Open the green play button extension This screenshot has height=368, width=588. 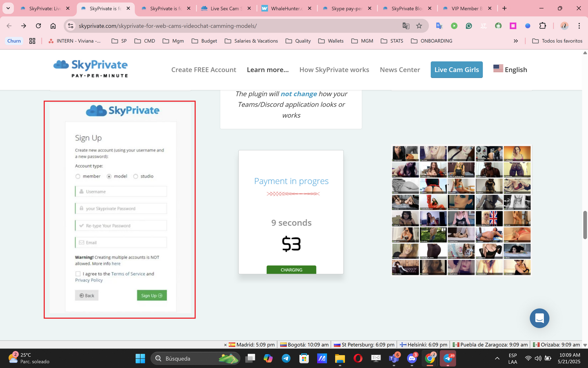pos(454,26)
